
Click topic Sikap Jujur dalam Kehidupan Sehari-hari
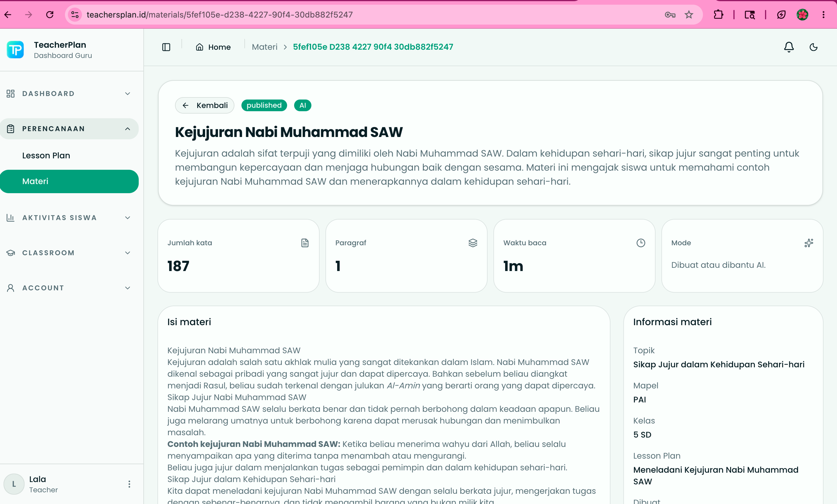pos(718,364)
